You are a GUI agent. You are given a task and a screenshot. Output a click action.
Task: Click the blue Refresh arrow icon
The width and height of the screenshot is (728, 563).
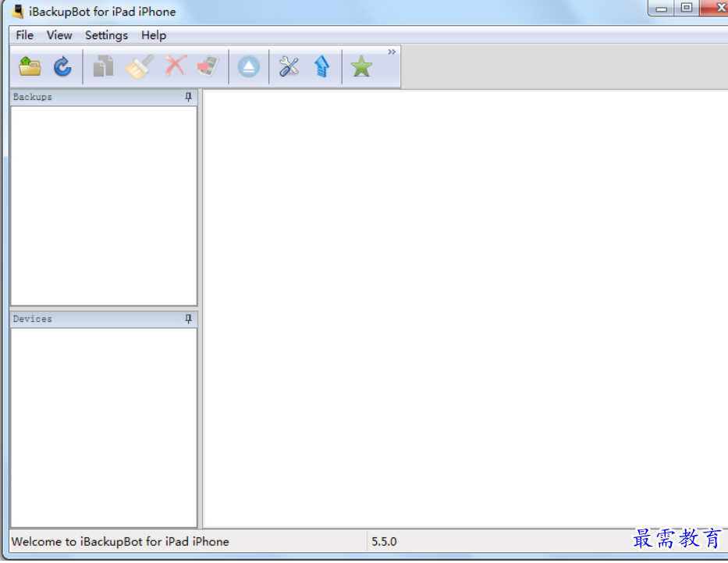[x=62, y=66]
